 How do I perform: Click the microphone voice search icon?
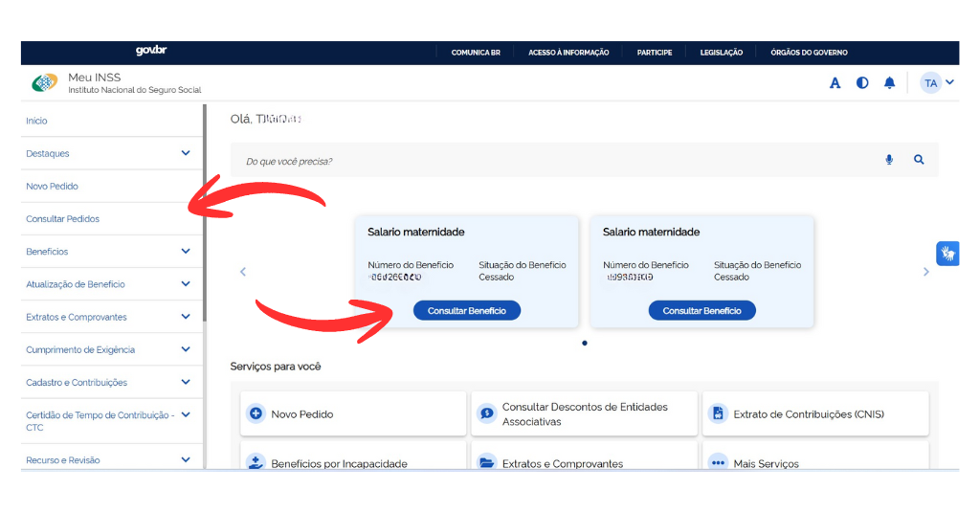889,160
